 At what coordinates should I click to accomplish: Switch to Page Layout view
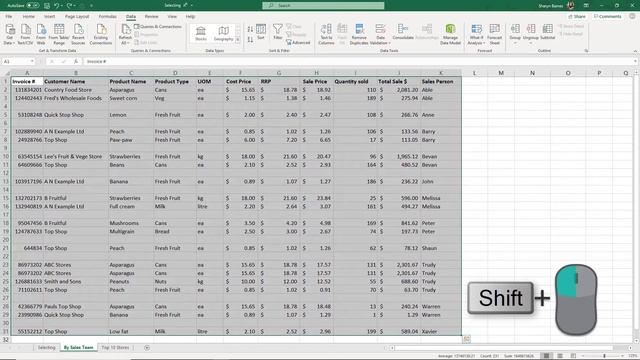pos(560,356)
